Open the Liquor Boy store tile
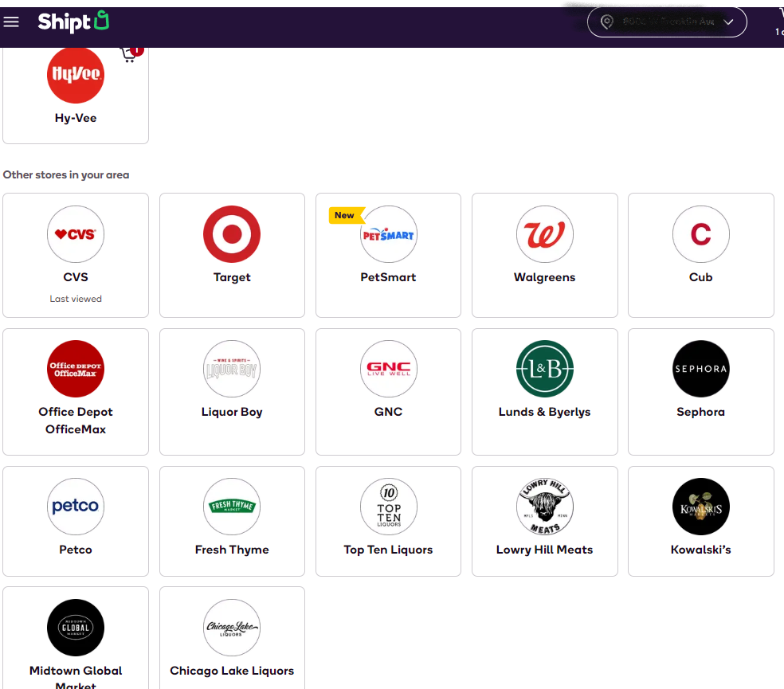Viewport: 784px width, 689px height. [232, 391]
